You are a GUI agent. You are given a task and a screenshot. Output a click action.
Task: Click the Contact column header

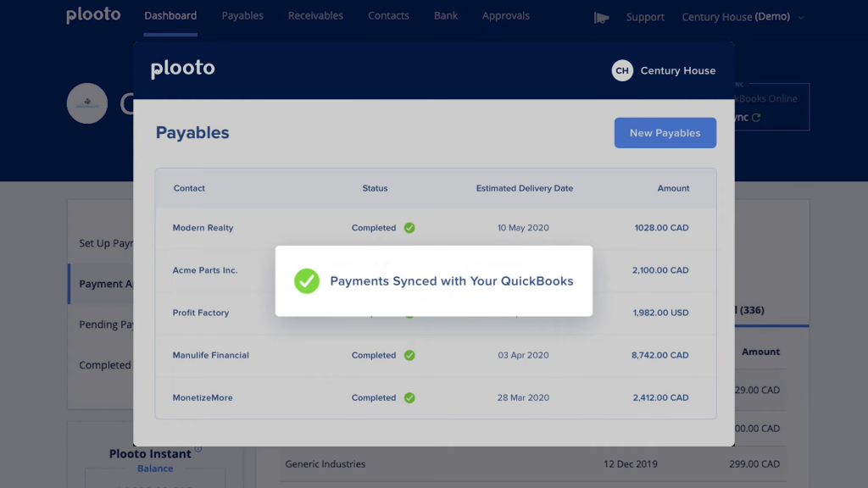pos(189,188)
